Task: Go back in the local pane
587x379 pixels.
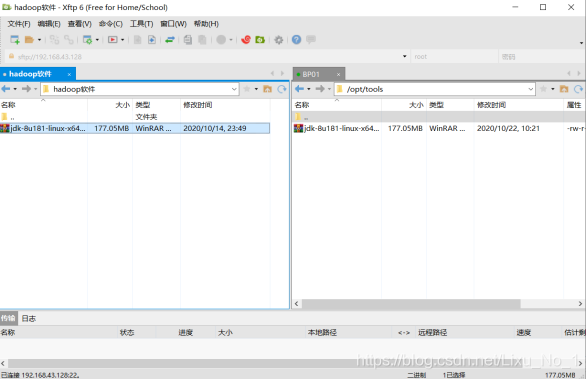Action: (x=6, y=89)
